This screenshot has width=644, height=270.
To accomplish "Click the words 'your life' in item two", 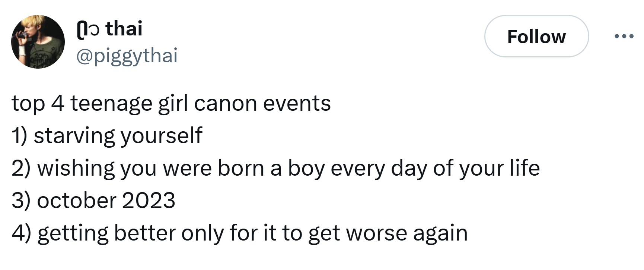I will pos(499,169).
